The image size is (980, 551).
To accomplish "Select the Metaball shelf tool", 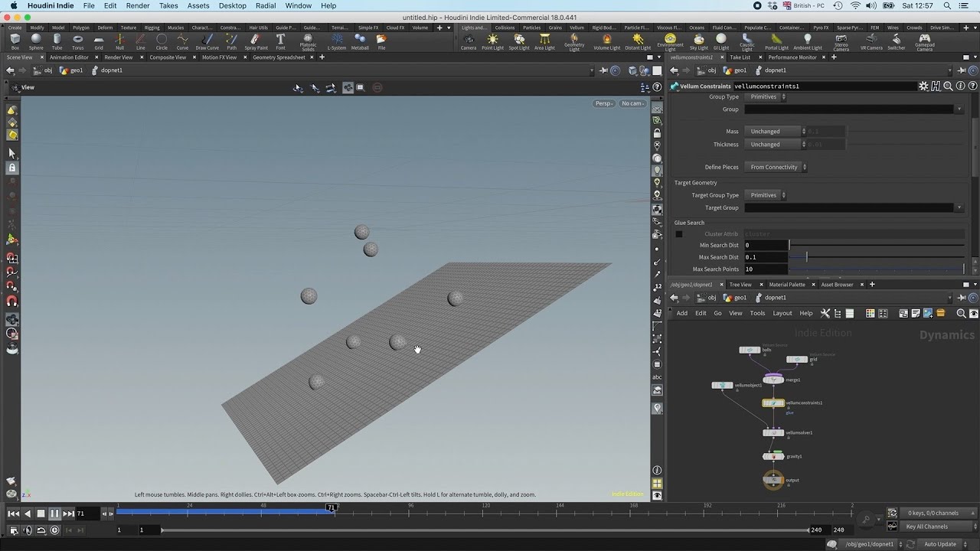I will [360, 41].
